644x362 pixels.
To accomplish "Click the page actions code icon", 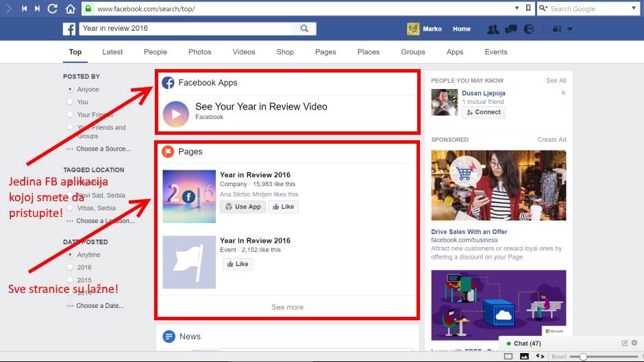I will click(540, 357).
